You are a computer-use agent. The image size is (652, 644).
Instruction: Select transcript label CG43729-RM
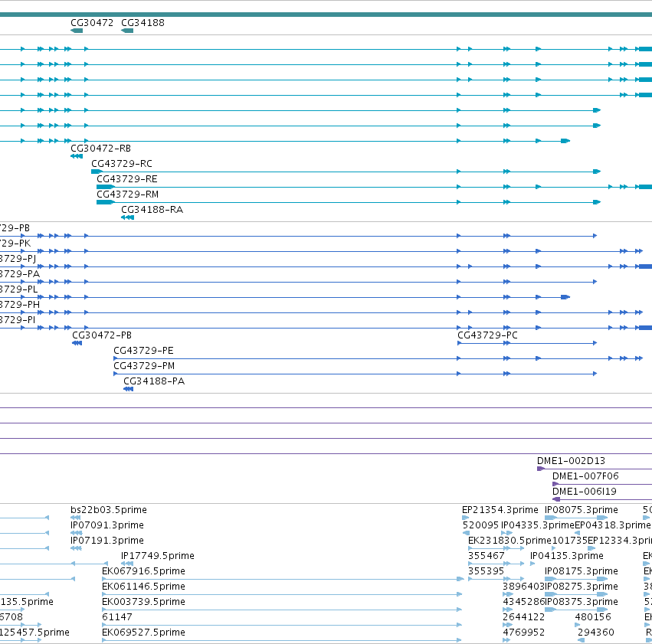point(128,195)
